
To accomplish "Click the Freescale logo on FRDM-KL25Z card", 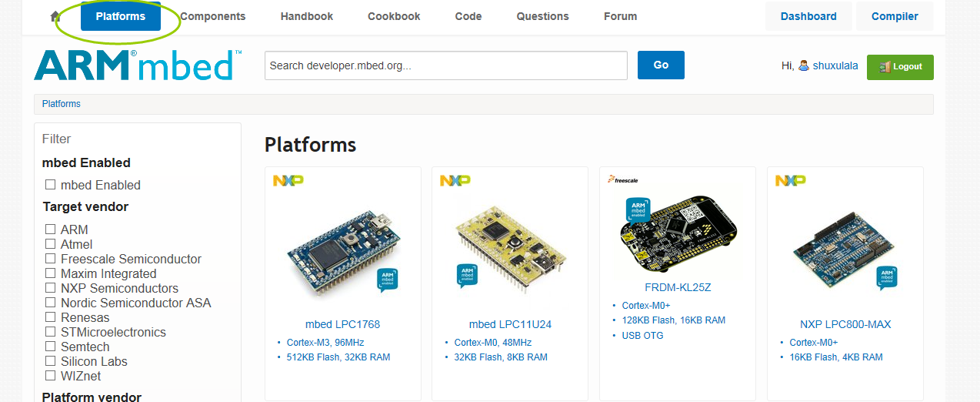I will point(623,179).
